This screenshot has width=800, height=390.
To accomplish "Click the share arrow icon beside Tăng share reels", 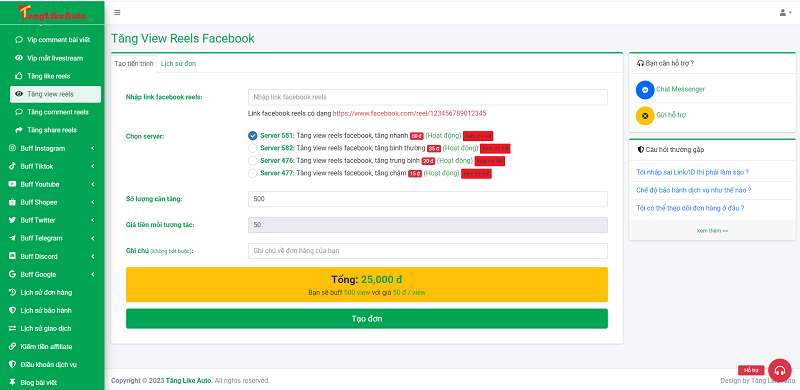I will pos(19,130).
